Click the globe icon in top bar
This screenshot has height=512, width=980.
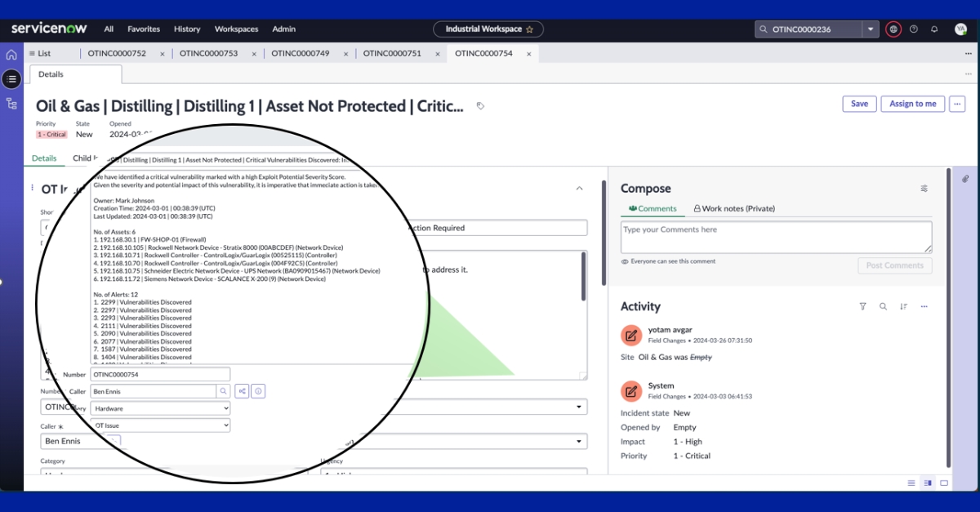pyautogui.click(x=893, y=29)
